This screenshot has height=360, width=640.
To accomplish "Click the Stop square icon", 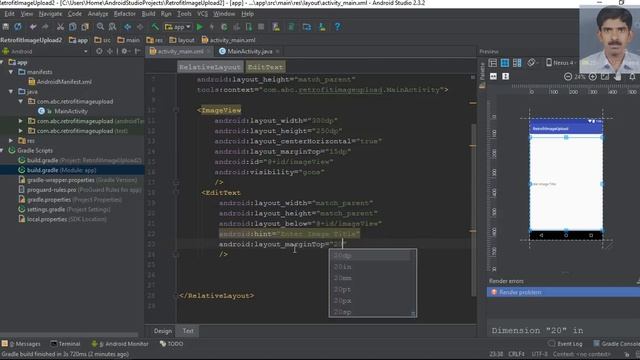I will tap(261, 27).
